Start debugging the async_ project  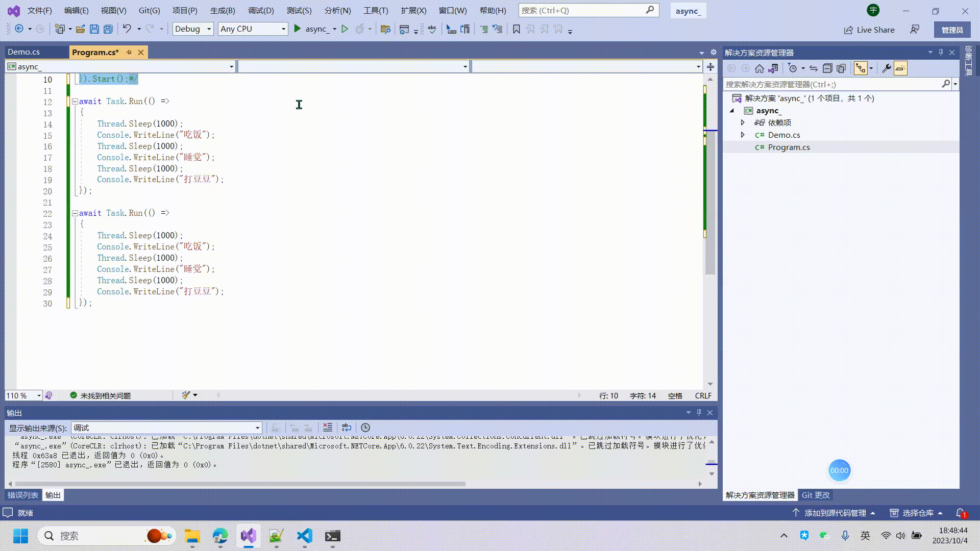298,29
